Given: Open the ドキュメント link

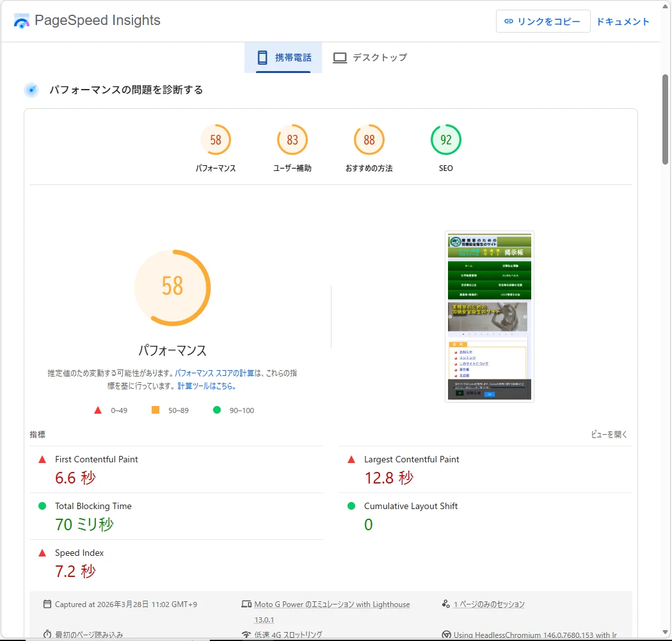Looking at the screenshot, I should point(623,21).
